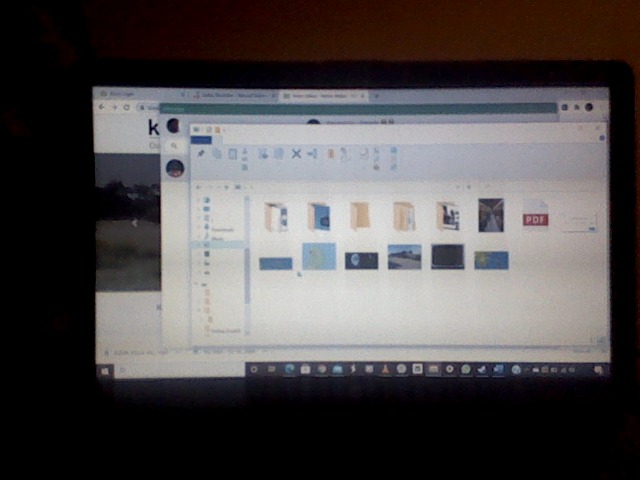The width and height of the screenshot is (640, 480).
Task: Select the highlighted item in Explorer navigation tree
Action: [218, 244]
